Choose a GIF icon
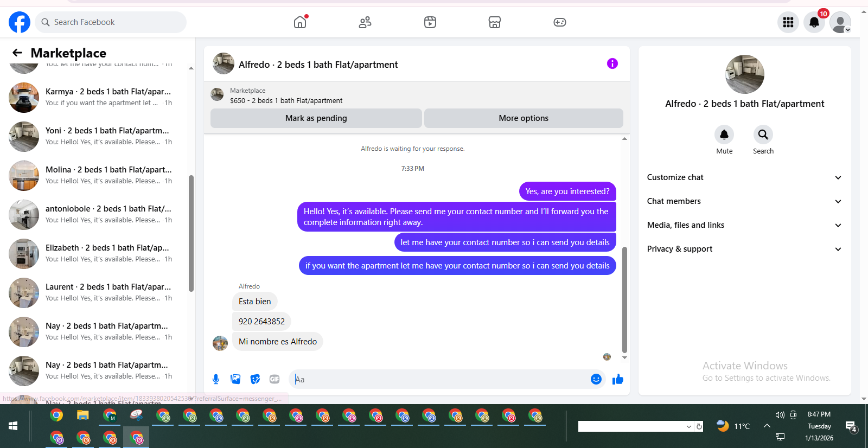The height and width of the screenshot is (448, 868). click(x=275, y=379)
